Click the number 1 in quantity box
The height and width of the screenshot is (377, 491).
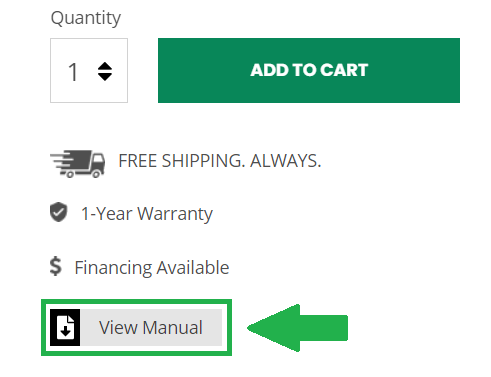pos(73,72)
